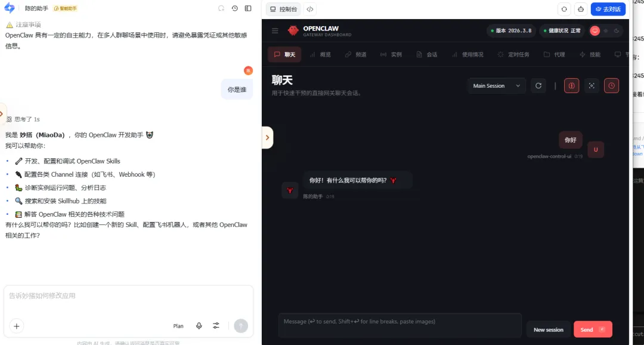Open the sliders settings options
644x345 pixels.
click(x=216, y=326)
